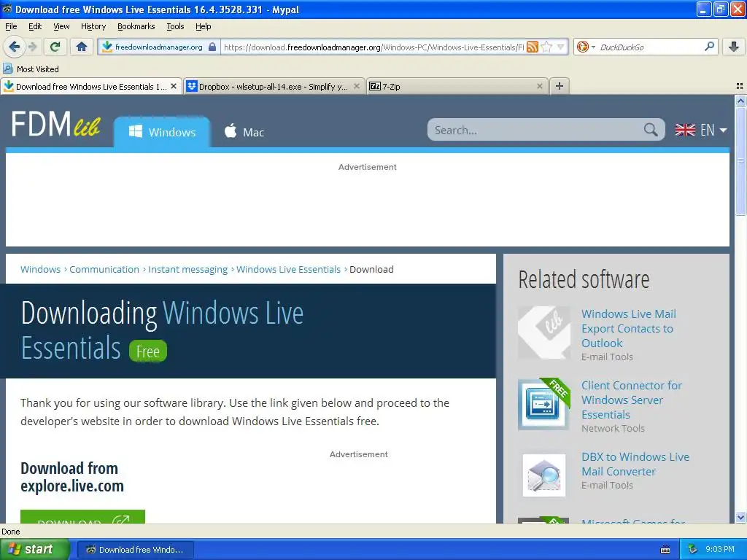
Task: Click the DBX to Windows Live Mail icon
Action: tap(544, 475)
